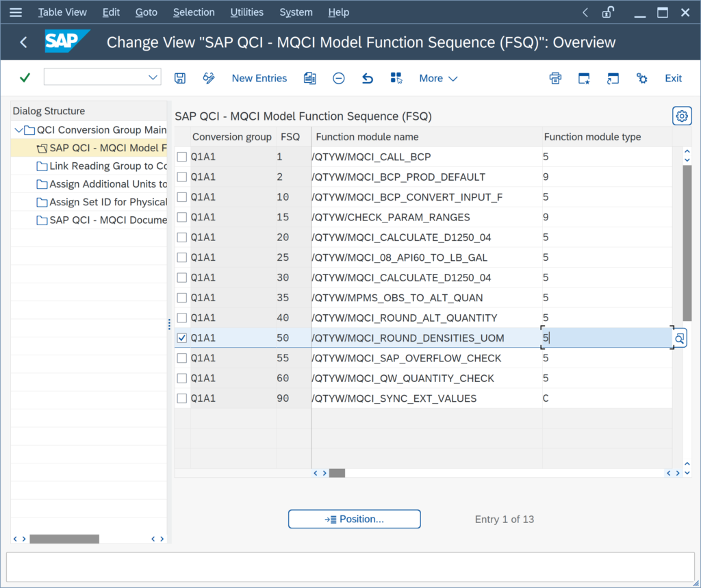Select checkbox for FSQ 10 row
Viewport: 701px width, 588px height.
181,197
